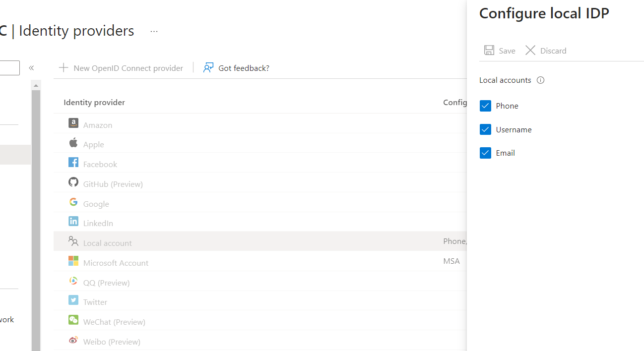Screen dimensions: 644x351
Task: Click the LinkedIn logo icon
Action: (73, 222)
